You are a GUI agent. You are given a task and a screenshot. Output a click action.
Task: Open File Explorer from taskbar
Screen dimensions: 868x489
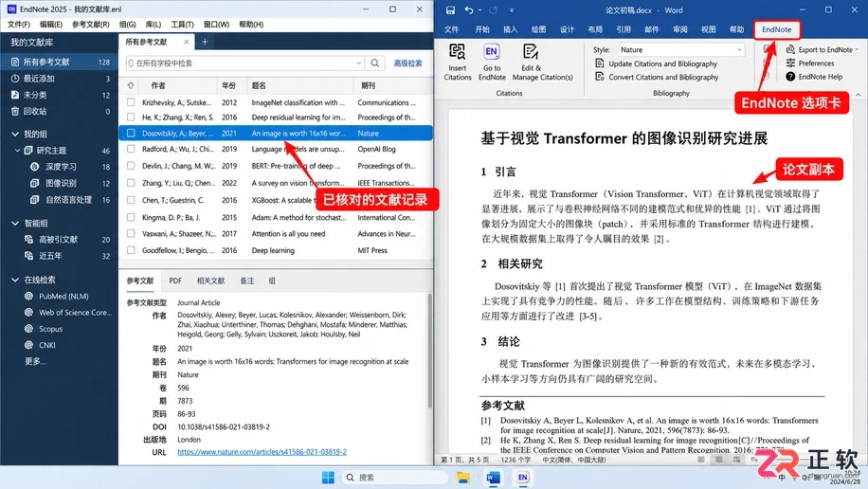click(x=462, y=478)
